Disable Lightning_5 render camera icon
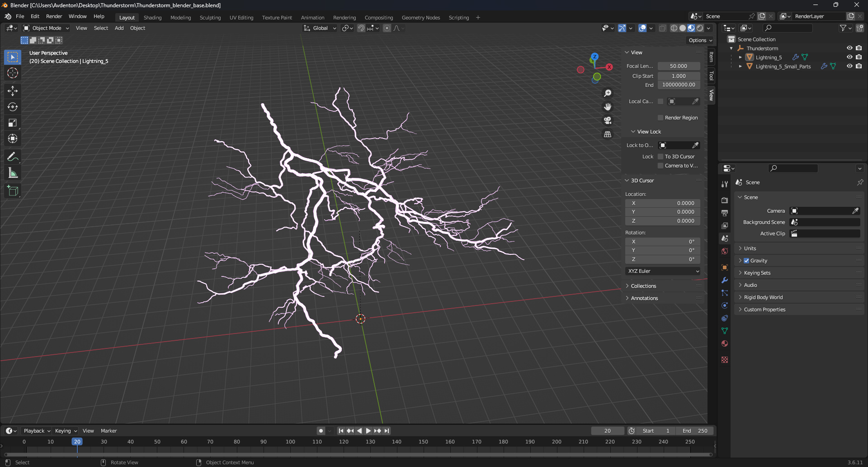 click(859, 57)
